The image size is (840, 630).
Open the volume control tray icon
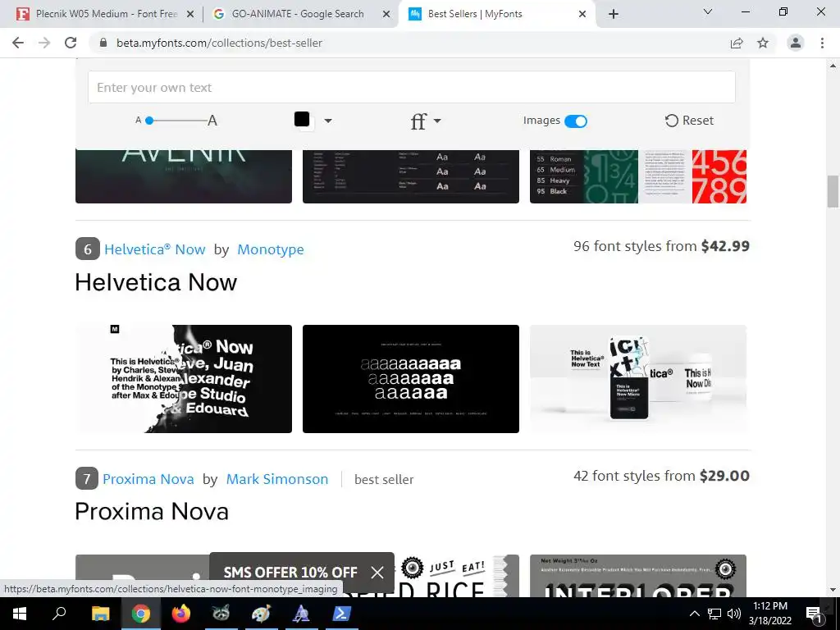(x=734, y=614)
